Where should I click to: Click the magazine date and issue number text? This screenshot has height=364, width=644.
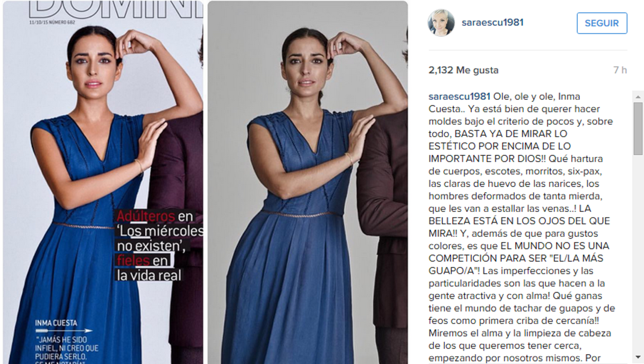(x=52, y=22)
